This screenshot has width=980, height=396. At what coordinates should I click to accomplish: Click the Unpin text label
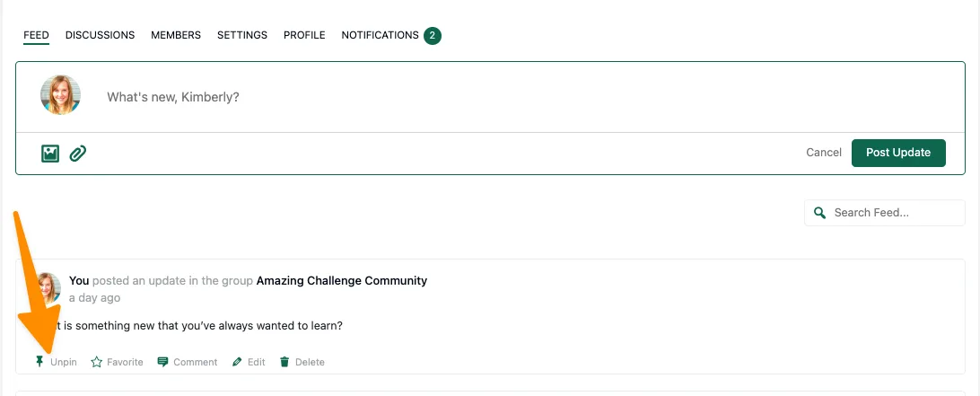64,362
